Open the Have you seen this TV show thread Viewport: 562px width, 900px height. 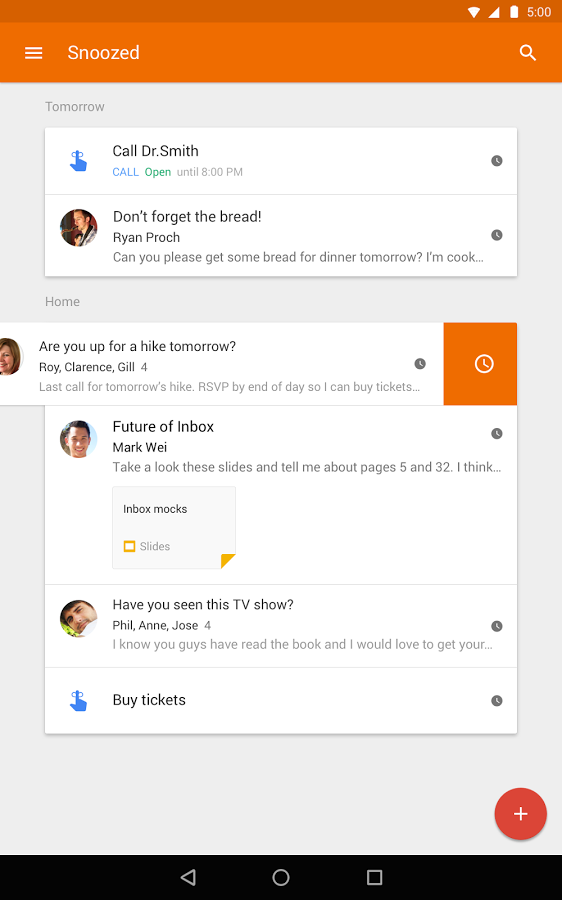pos(281,626)
